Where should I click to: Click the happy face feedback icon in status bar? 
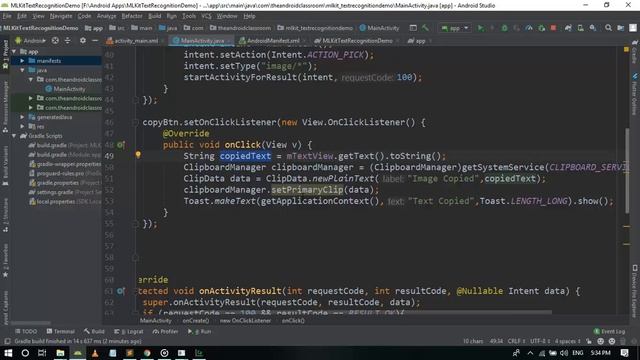[600, 341]
